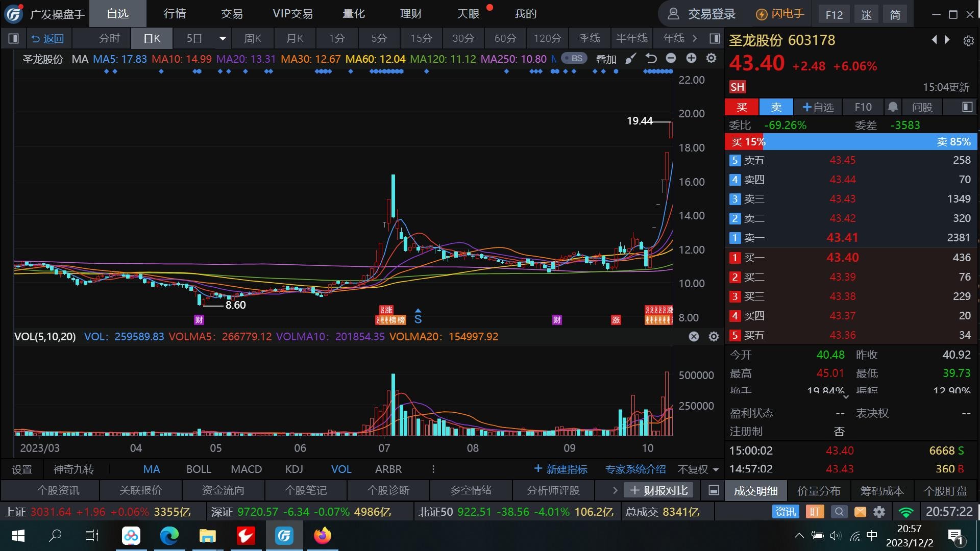
Task: Expand the 5日 period dropdown arrow
Action: point(223,38)
